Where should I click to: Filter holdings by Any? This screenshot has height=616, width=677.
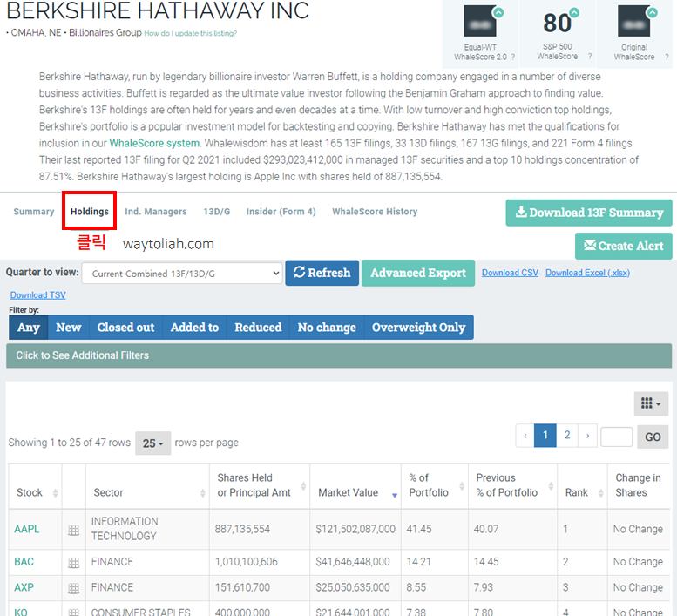click(x=29, y=328)
